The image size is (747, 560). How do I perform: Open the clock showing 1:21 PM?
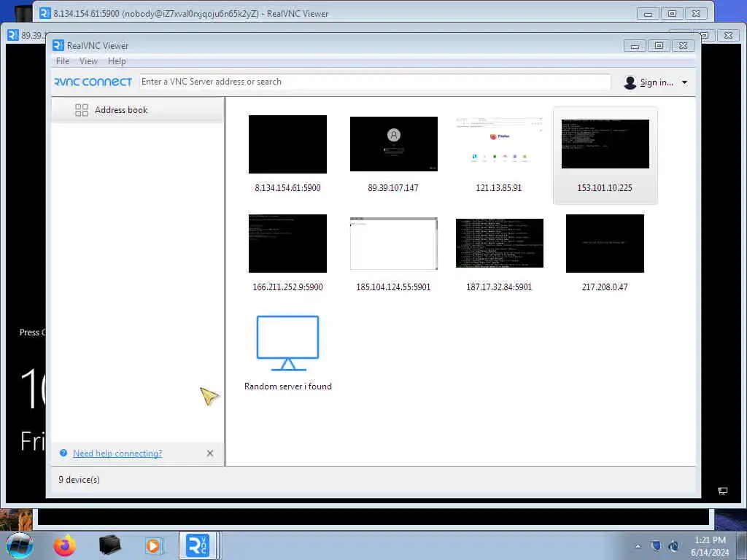[x=710, y=546]
